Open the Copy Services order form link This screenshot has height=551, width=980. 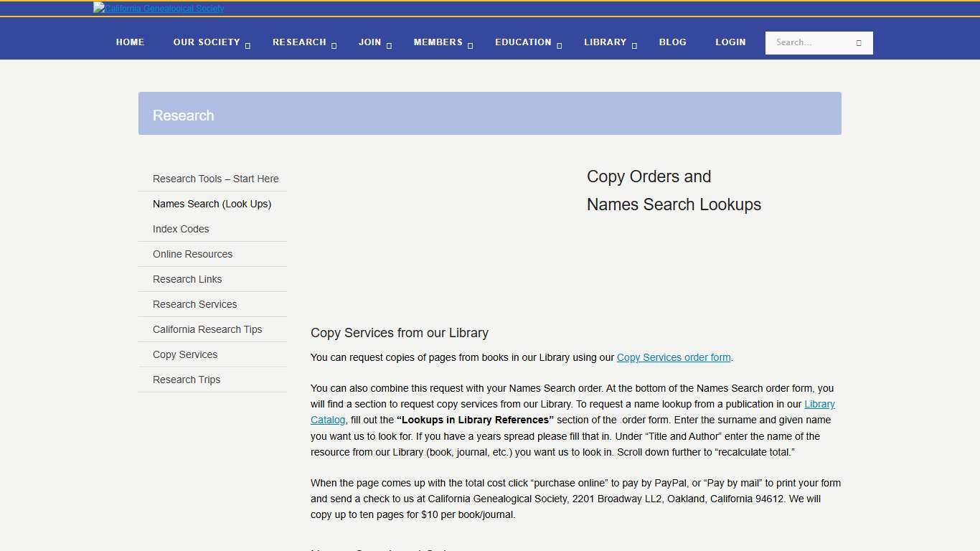pos(674,357)
